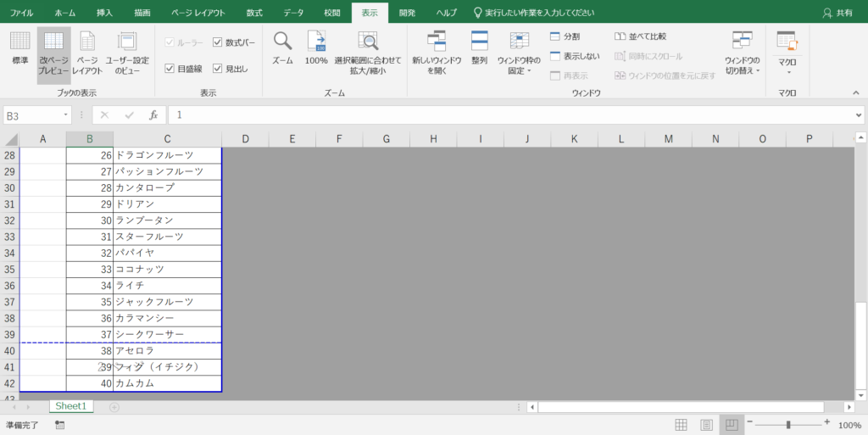Select column C header
This screenshot has height=435, width=868.
[x=167, y=139]
